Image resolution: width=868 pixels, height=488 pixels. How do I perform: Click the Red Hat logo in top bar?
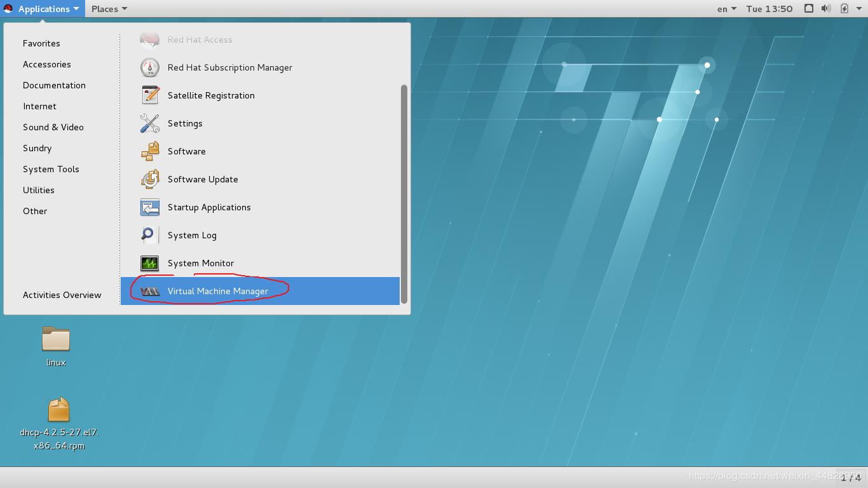pyautogui.click(x=8, y=8)
